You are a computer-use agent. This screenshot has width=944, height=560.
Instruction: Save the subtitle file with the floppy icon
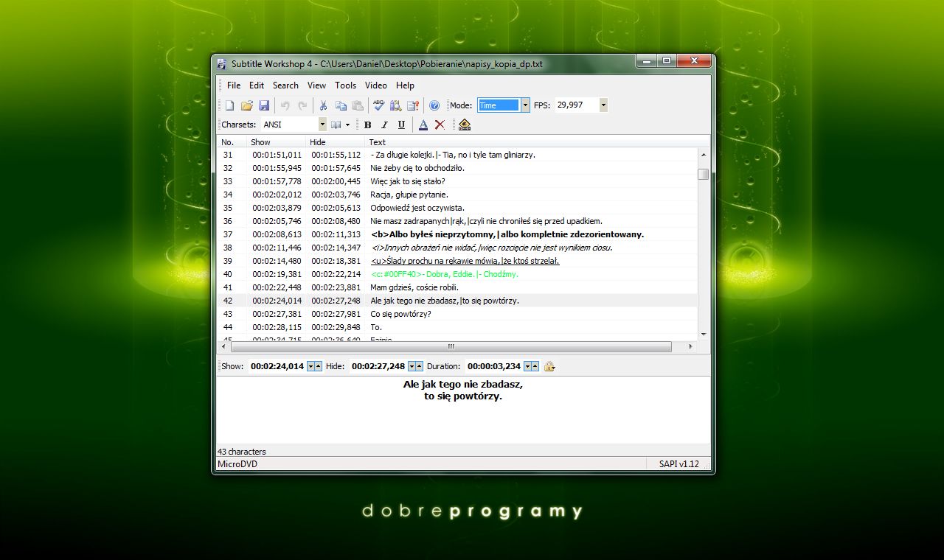[x=264, y=105]
